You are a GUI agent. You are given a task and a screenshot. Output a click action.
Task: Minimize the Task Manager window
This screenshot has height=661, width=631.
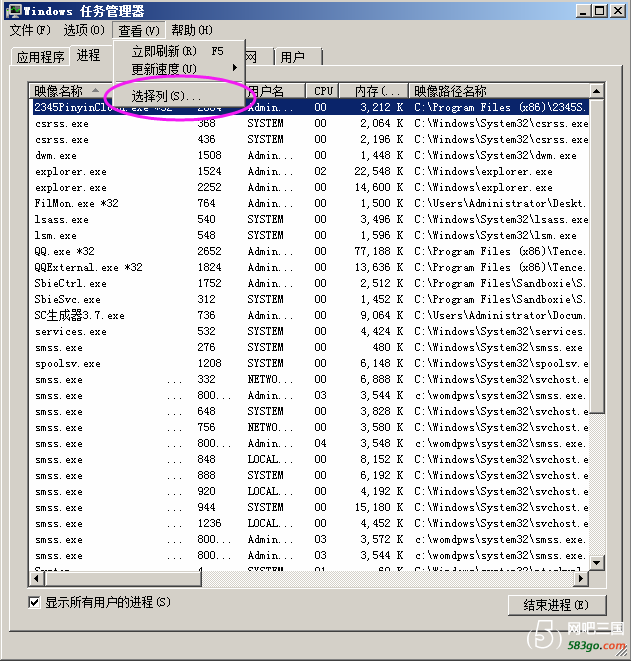[x=583, y=11]
